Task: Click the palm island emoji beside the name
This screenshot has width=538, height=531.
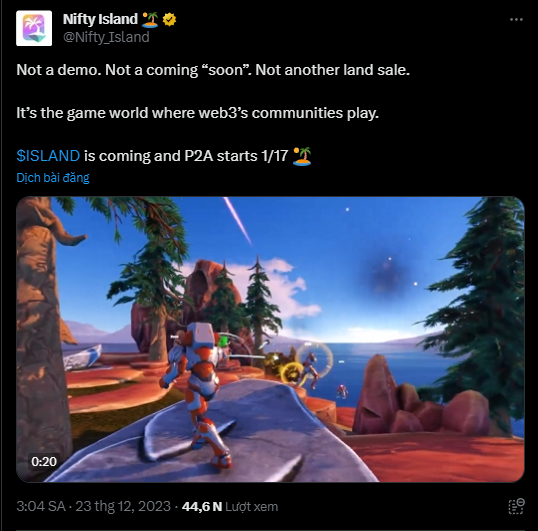Action: click(x=150, y=20)
